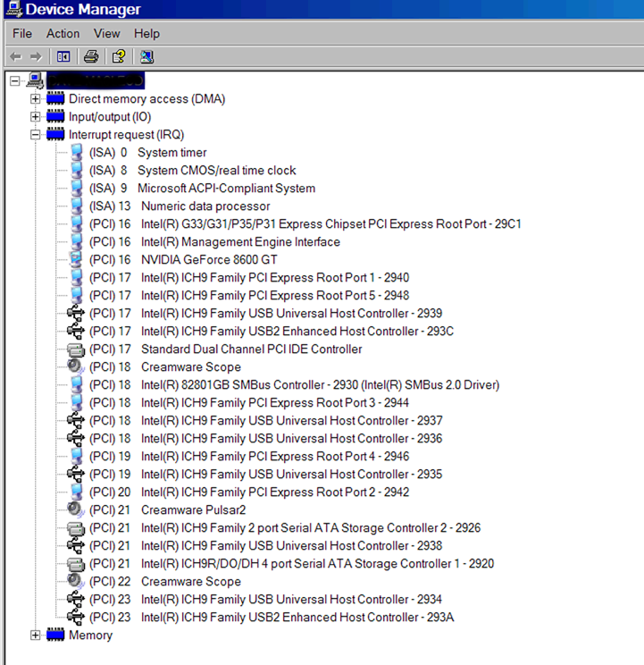Select the root computer icon
Viewport: 644px width, 665px height.
click(35, 80)
